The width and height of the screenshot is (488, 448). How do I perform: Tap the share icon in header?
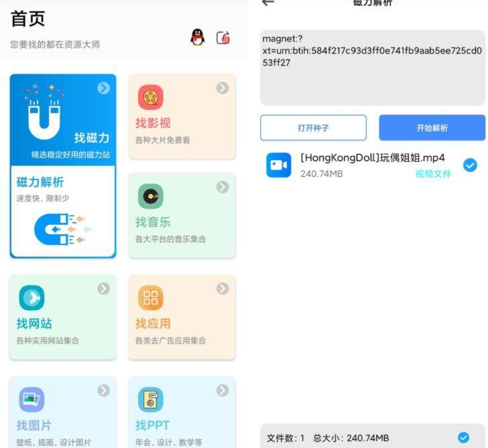(x=223, y=38)
